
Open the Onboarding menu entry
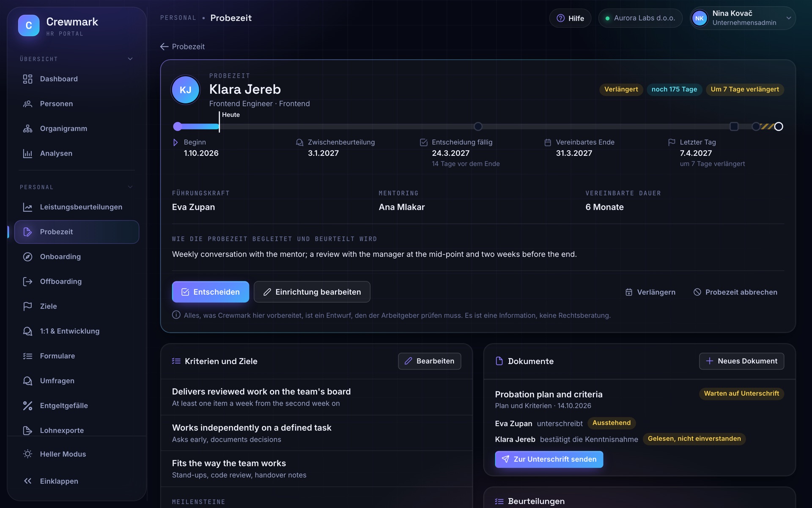tap(77, 257)
